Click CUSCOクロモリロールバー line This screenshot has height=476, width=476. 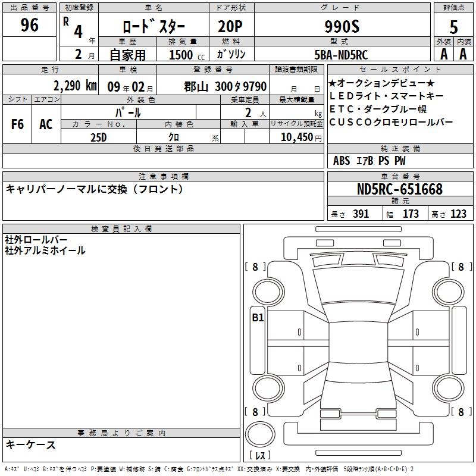tap(391, 122)
